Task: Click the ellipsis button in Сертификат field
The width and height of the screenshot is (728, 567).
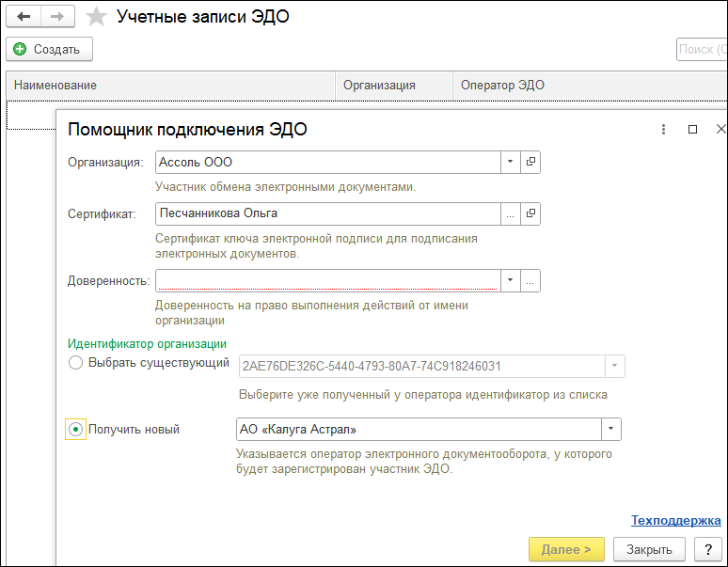Action: click(x=510, y=213)
